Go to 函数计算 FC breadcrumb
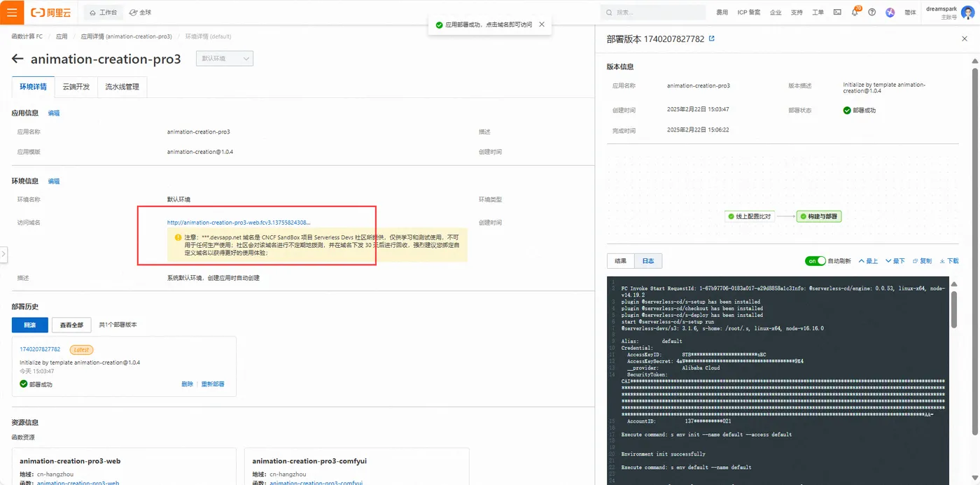980x485 pixels. coord(27,36)
